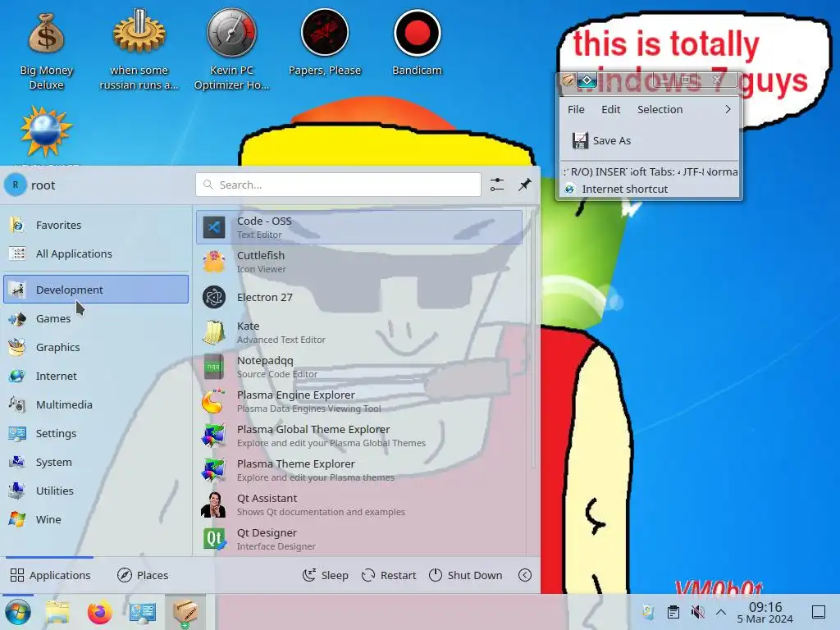Click Save As toolbar button
Image resolution: width=840 pixels, height=630 pixels.
pos(601,140)
